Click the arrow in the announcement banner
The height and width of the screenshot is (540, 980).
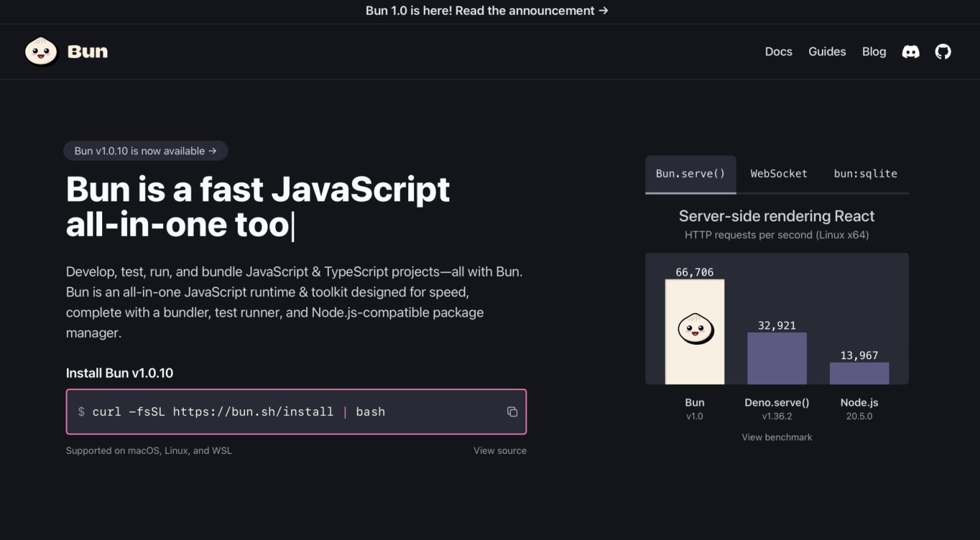(x=604, y=11)
